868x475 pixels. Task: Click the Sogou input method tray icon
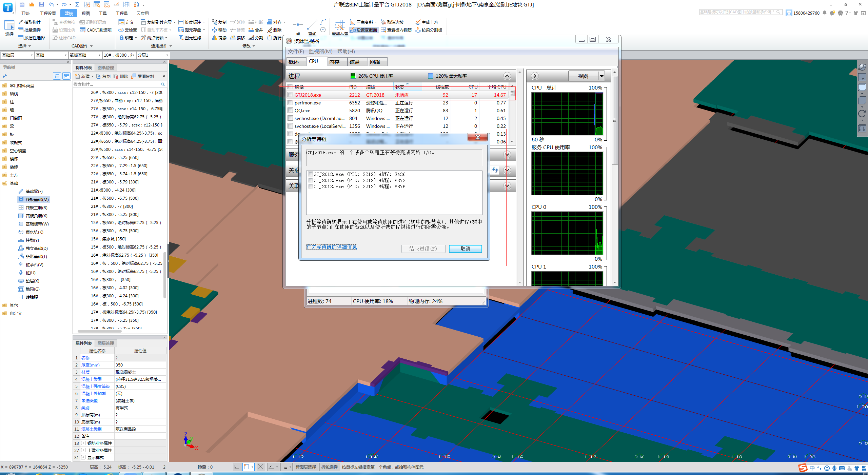[x=803, y=468]
